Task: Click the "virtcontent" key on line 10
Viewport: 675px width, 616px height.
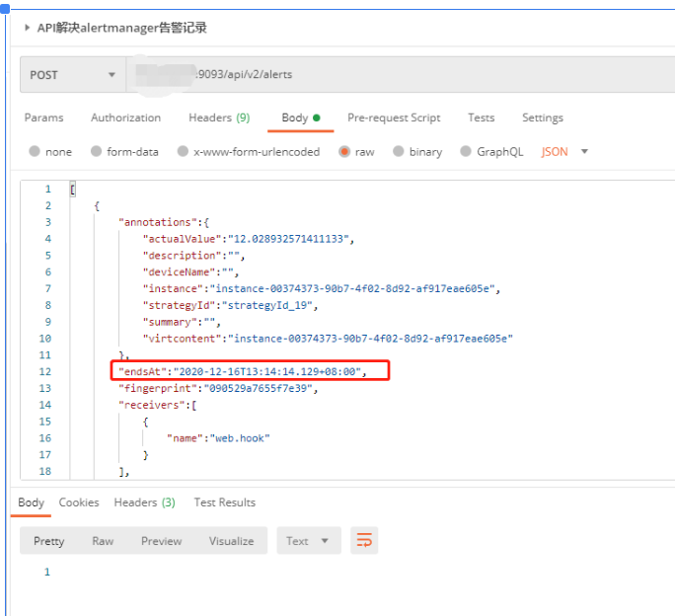Action: pyautogui.click(x=182, y=339)
